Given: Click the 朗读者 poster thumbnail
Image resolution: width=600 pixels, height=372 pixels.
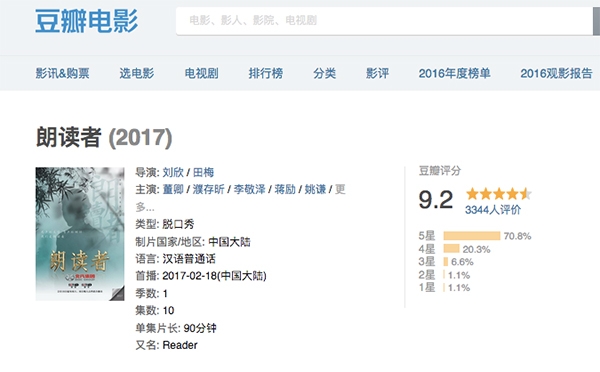Looking at the screenshot, I should click(80, 234).
